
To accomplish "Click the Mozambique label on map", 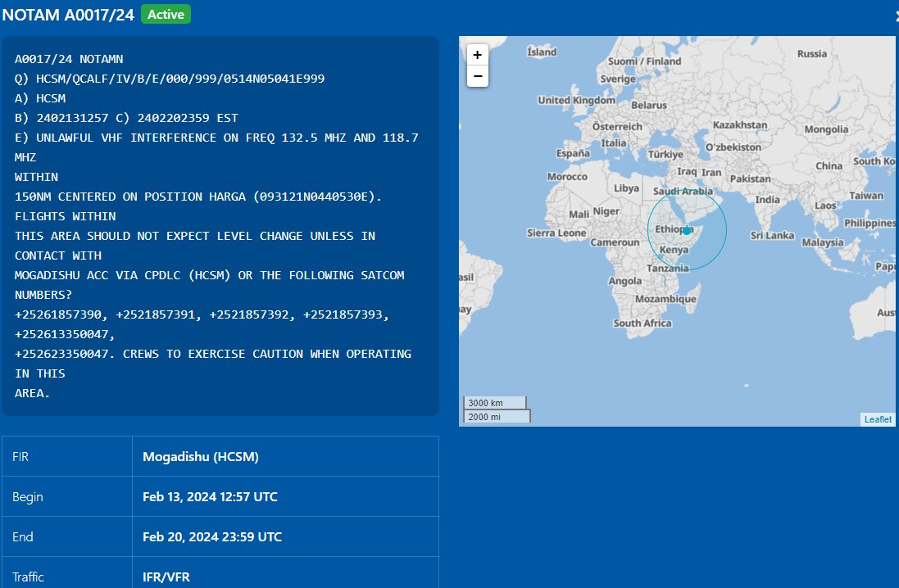I will coord(665,299).
